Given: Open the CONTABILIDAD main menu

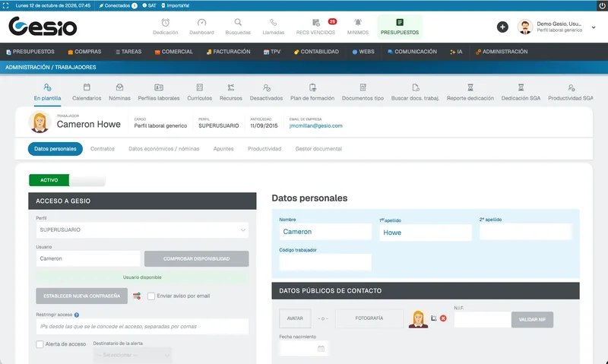Looking at the screenshot, I should (x=316, y=52).
